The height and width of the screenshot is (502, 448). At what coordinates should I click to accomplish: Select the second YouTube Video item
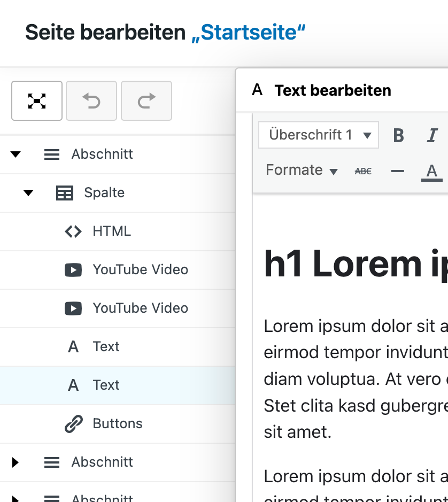pyautogui.click(x=140, y=308)
